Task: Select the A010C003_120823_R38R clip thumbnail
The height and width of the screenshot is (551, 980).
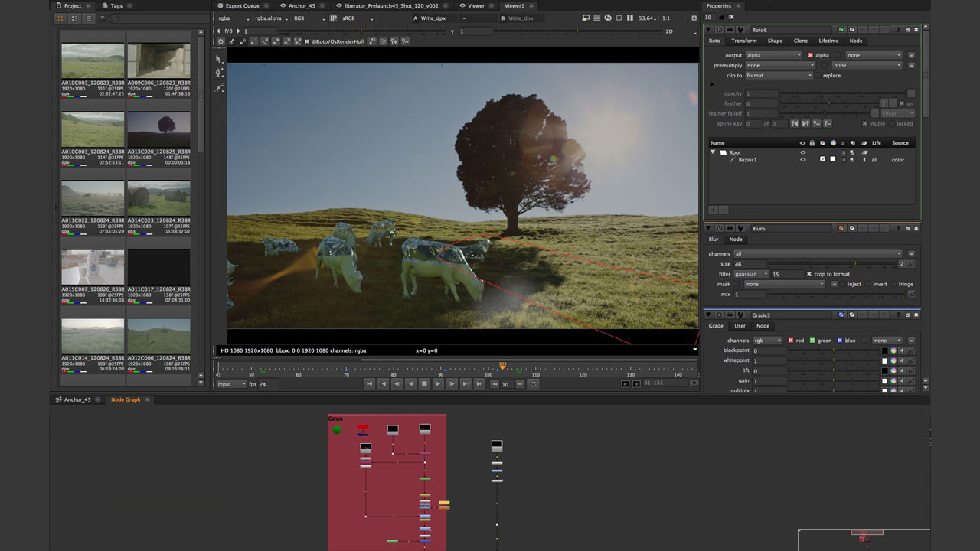Action: click(x=93, y=60)
